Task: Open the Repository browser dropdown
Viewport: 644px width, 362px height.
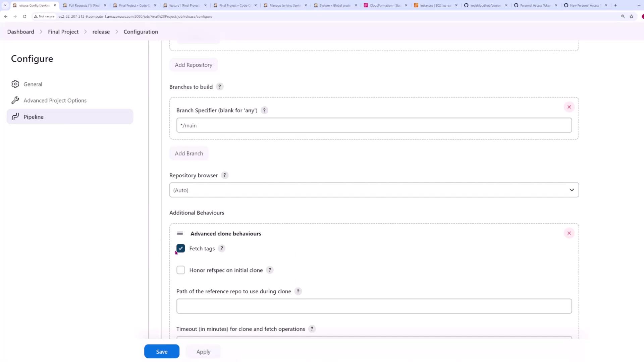Action: pos(374,190)
